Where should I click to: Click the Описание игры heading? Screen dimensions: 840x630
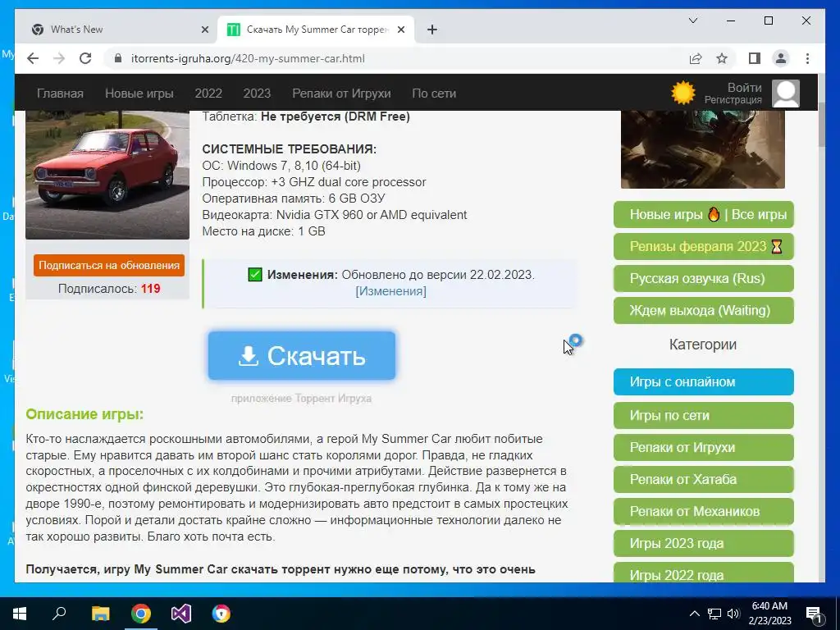pyautogui.click(x=84, y=414)
